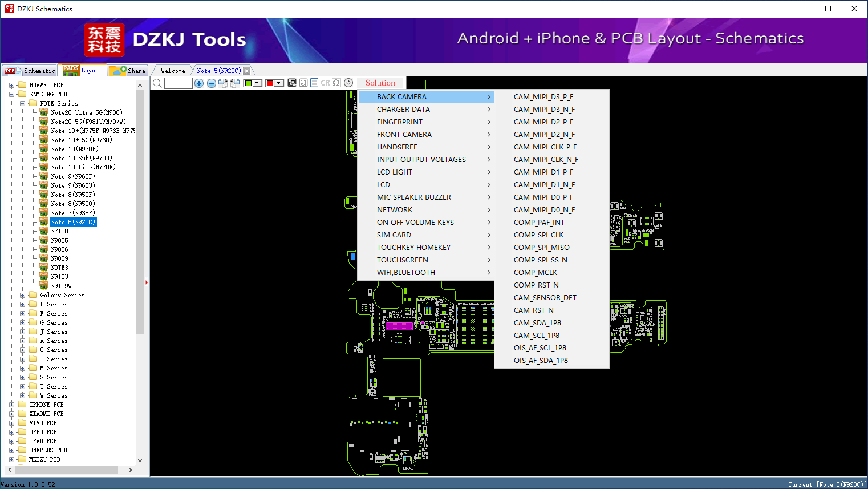Click the PADS icon beside Note20 Ultra 5G(N986)
The image size is (868, 489).
coord(44,112)
